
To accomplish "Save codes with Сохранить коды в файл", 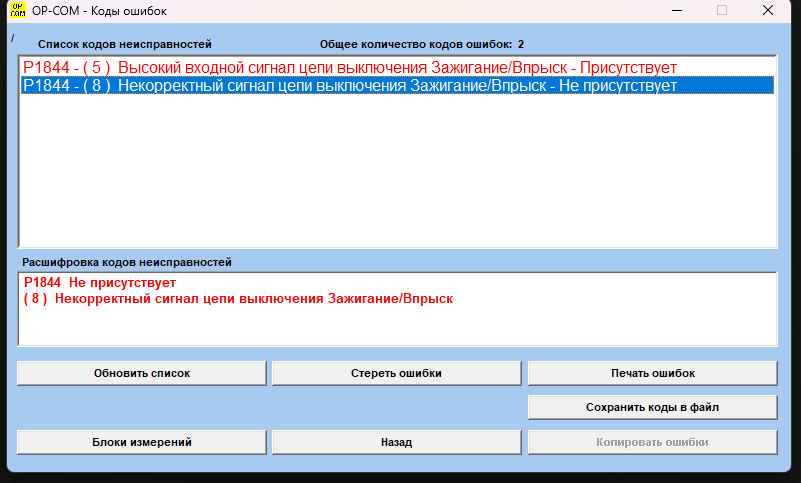I will point(652,407).
